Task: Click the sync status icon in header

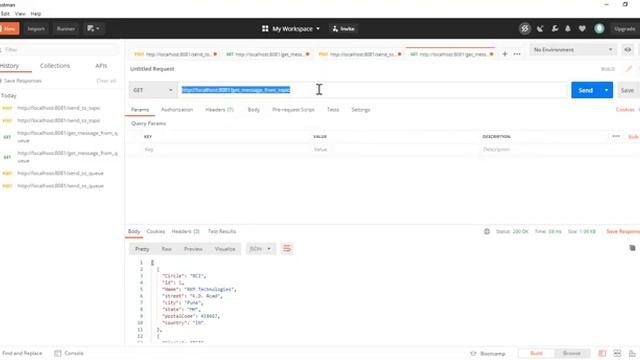Action: coord(524,29)
